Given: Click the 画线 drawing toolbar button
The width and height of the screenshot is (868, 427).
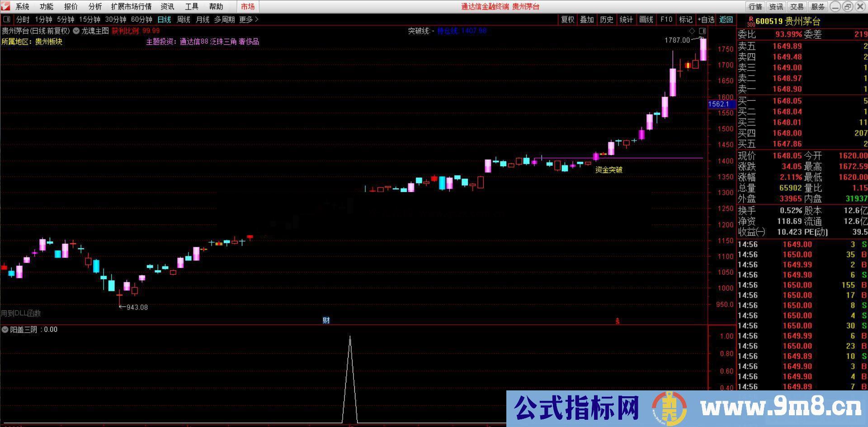Looking at the screenshot, I should pos(646,19).
